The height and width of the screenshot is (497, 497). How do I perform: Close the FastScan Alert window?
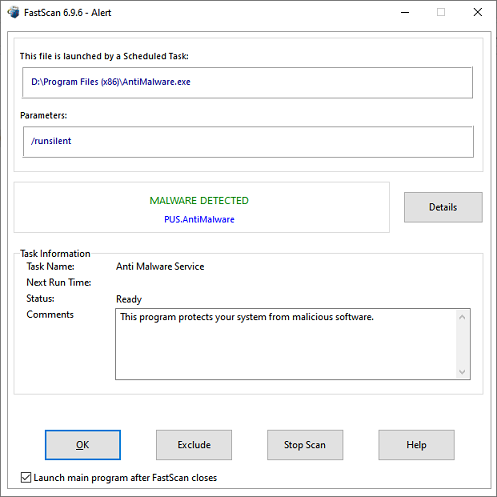[x=478, y=12]
